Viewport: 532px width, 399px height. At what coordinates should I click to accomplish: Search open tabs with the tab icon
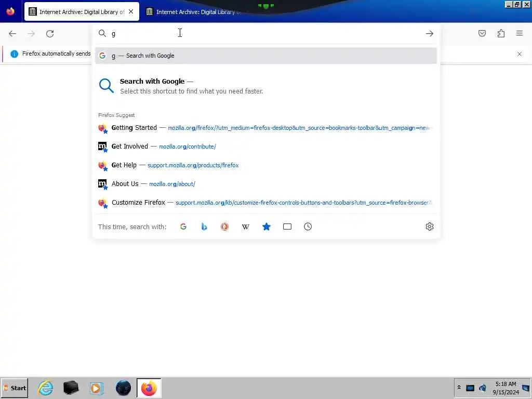(287, 227)
